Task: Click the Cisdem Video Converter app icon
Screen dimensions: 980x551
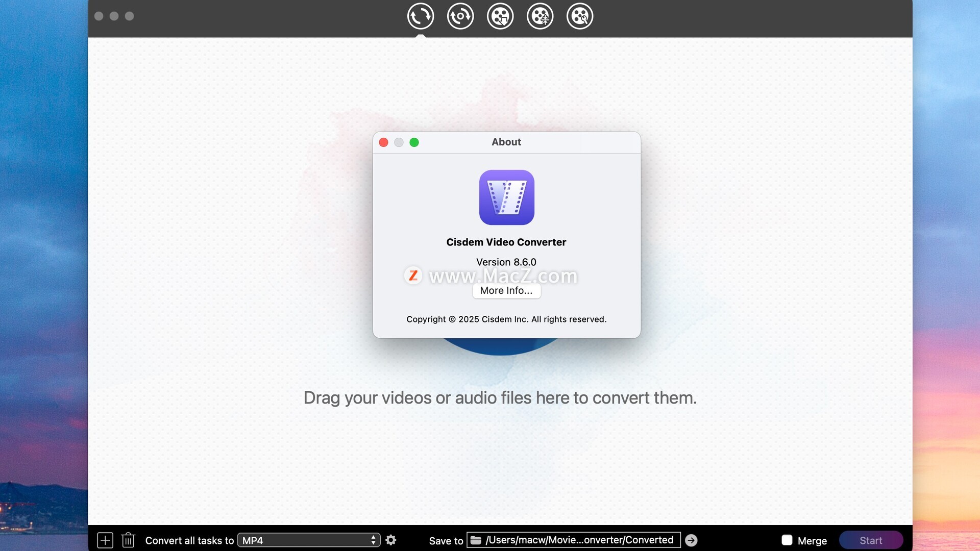Action: (506, 197)
